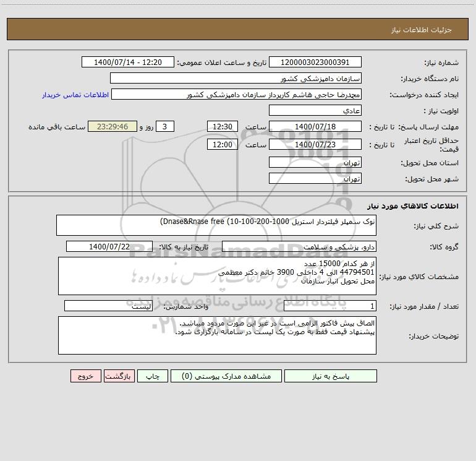The image size is (476, 461).
Task: Click the need date field 1400/07/22
Action: click(109, 246)
